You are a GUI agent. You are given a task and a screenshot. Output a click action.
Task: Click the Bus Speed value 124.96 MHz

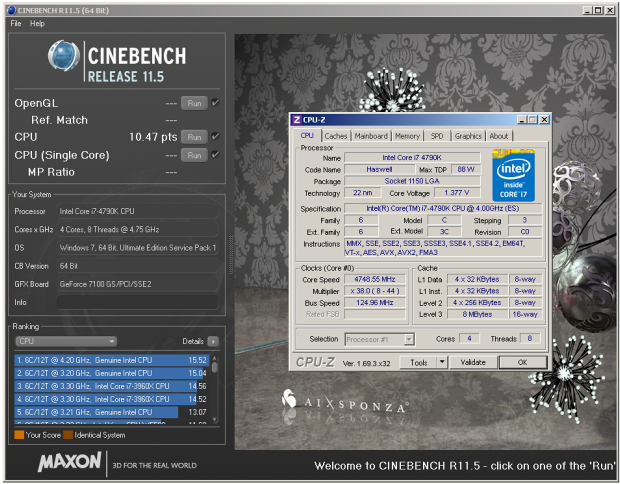(x=375, y=303)
